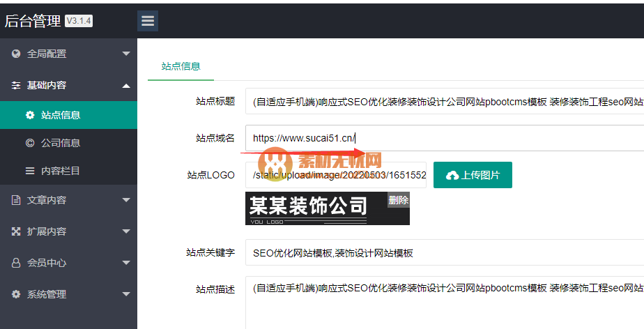Click the copyright icon next to 公司信息
This screenshot has height=329, width=644.
pos(30,143)
